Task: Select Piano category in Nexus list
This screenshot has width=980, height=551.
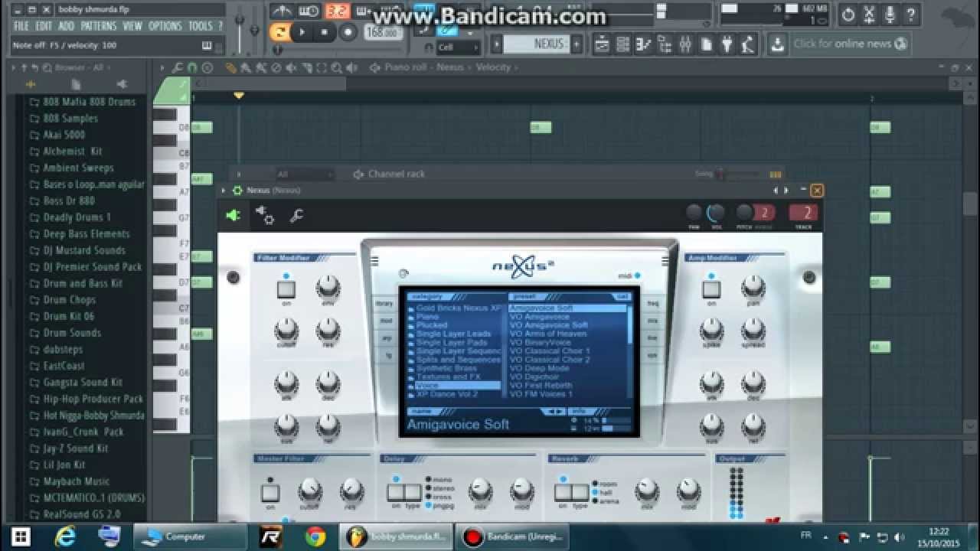Action: pos(427,316)
